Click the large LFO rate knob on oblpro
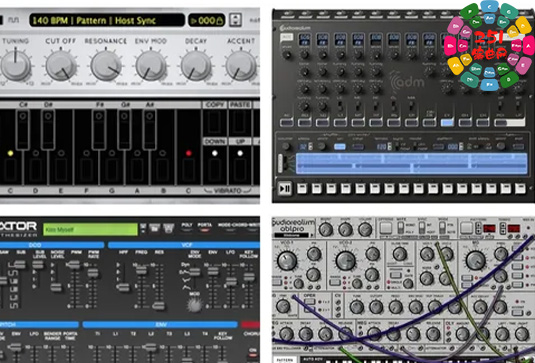535x363 pixels. [476, 260]
